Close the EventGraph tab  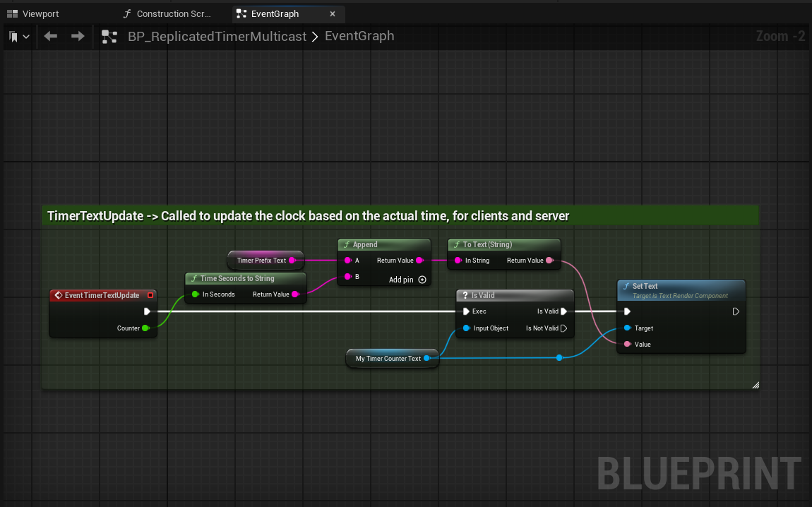coord(333,14)
